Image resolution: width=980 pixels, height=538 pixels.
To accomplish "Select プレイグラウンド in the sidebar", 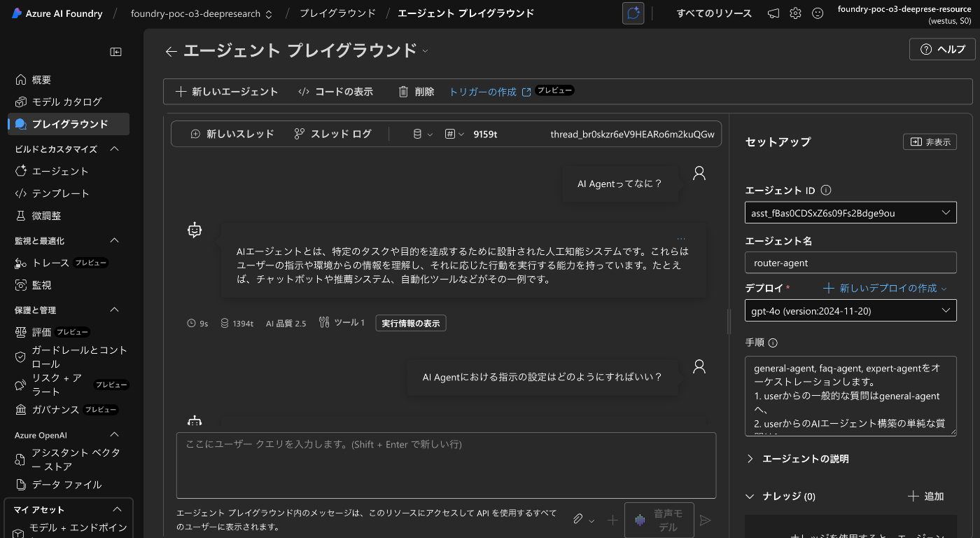I will [x=69, y=124].
